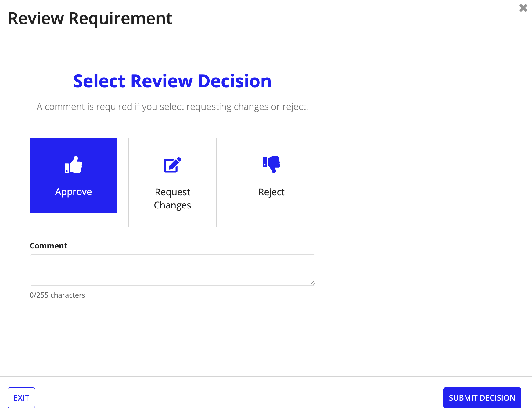Click the "0/255 characters" counter
Image resolution: width=532 pixels, height=417 pixels.
coord(57,295)
